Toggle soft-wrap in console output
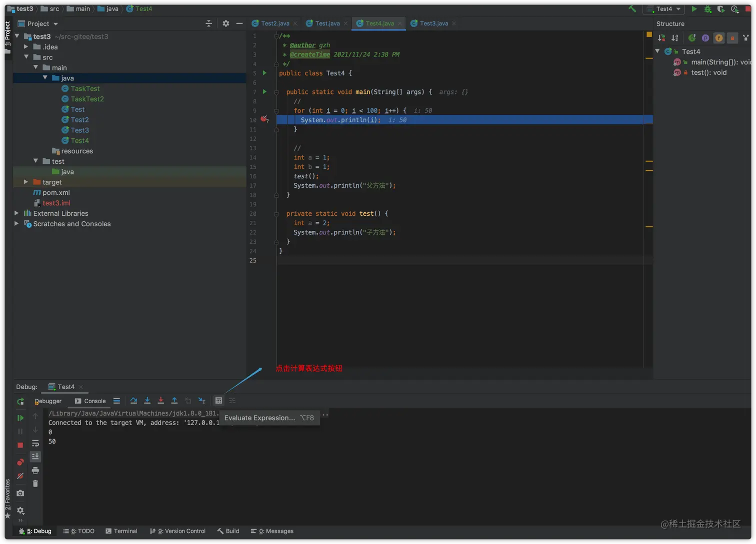The width and height of the screenshot is (756, 544). (x=35, y=444)
